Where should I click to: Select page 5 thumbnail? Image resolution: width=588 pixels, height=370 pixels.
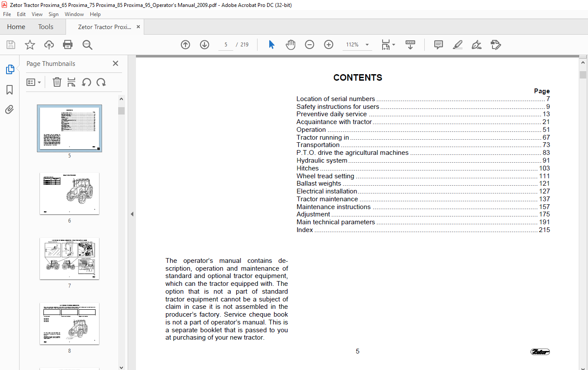point(69,128)
